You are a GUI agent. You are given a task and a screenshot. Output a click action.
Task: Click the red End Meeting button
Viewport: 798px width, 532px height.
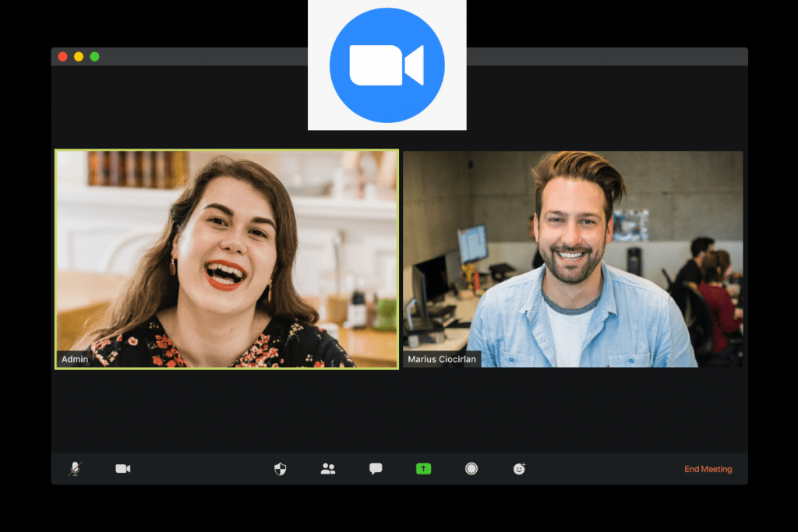point(708,469)
